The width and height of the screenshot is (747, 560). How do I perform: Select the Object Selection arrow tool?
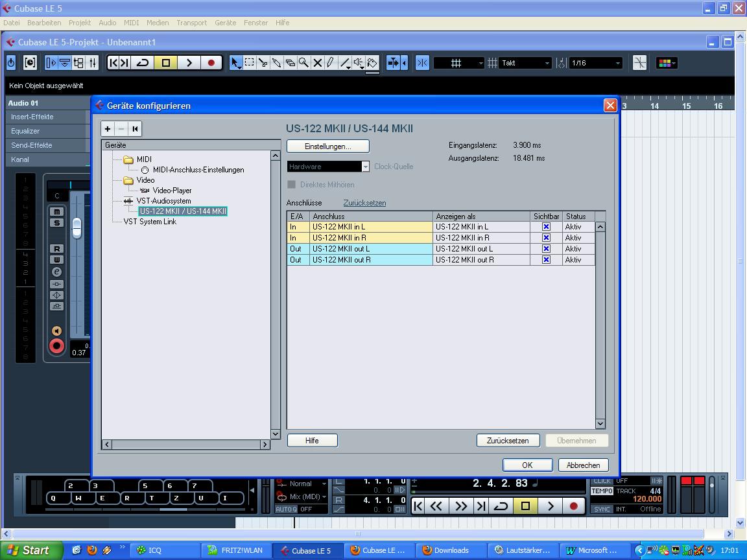click(x=235, y=63)
